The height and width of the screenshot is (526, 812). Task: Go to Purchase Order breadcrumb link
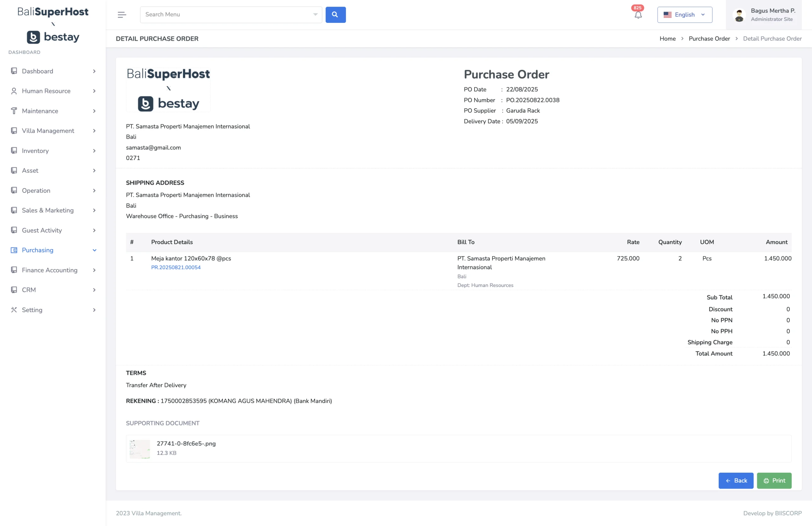point(709,39)
